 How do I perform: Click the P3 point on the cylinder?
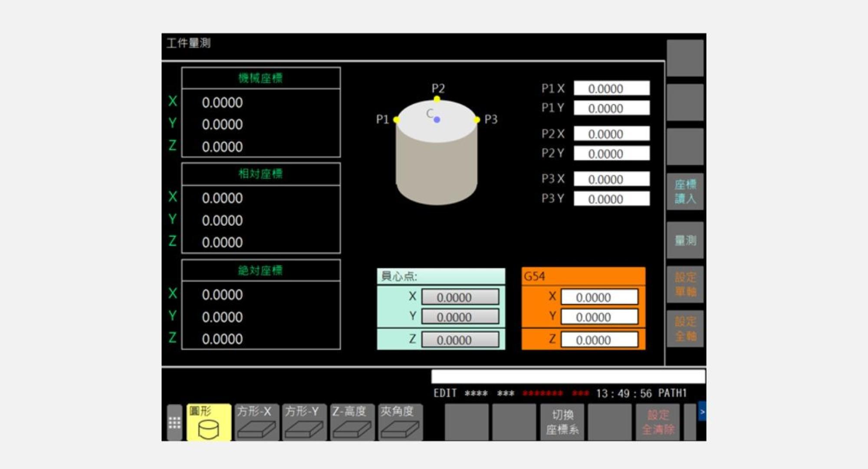point(477,120)
